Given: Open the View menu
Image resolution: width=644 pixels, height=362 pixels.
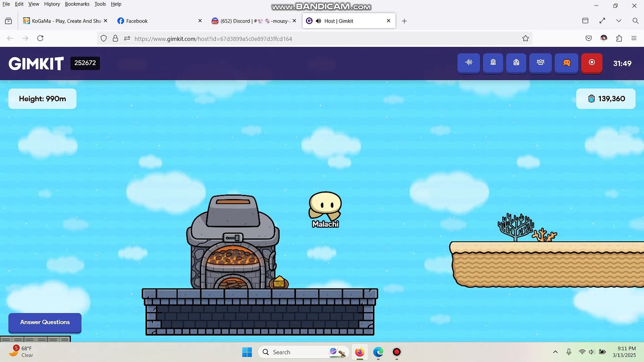Looking at the screenshot, I should (x=34, y=4).
